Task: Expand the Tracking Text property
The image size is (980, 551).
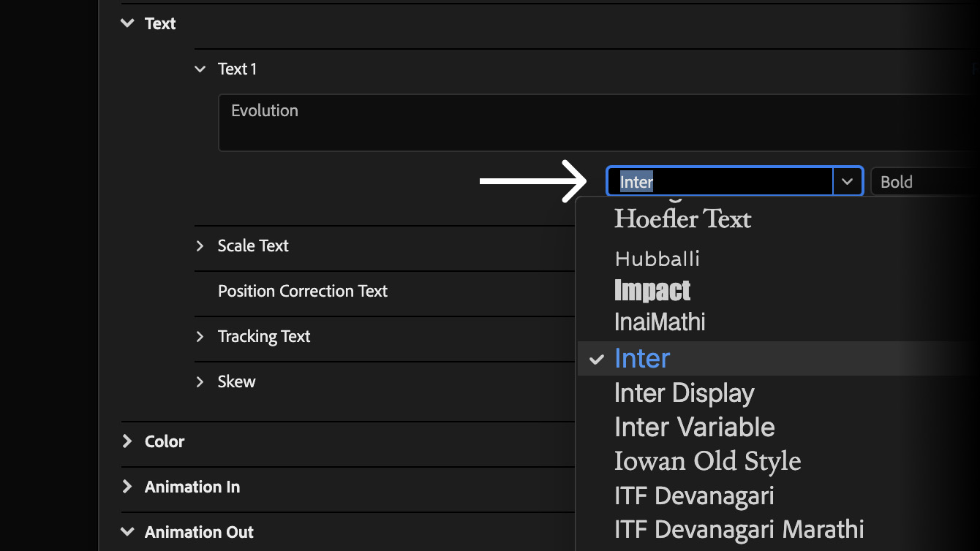Action: click(200, 336)
